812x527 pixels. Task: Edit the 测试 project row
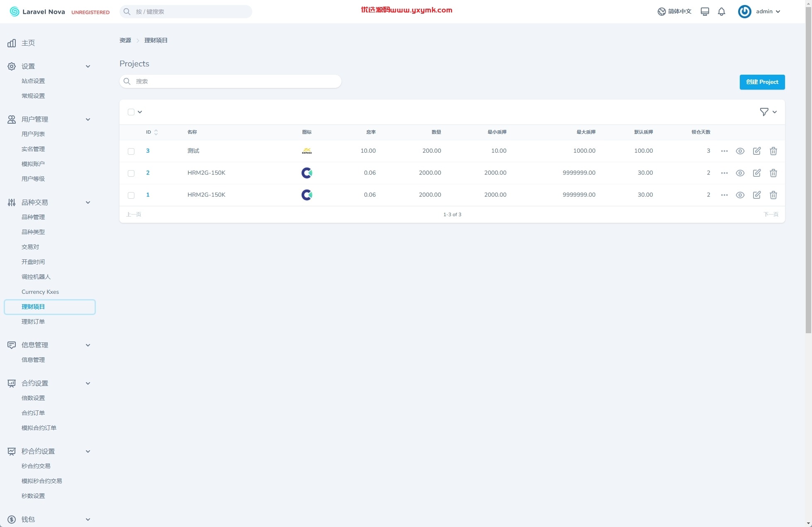click(757, 151)
